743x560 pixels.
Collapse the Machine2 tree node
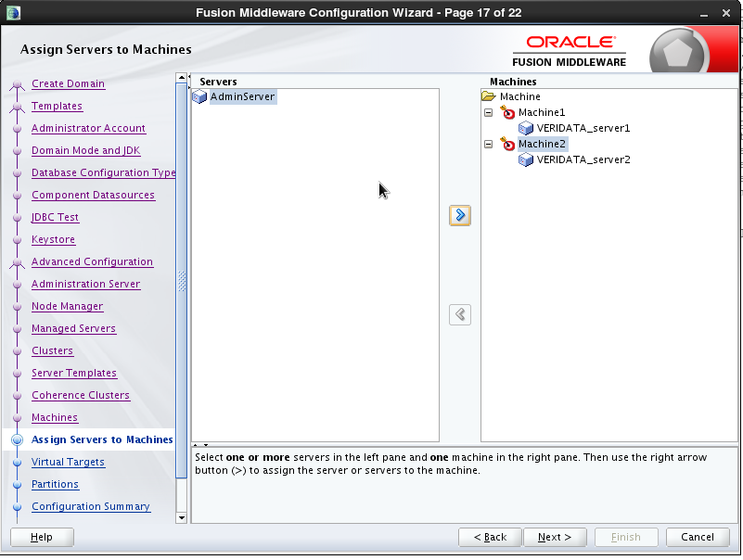[x=489, y=144]
